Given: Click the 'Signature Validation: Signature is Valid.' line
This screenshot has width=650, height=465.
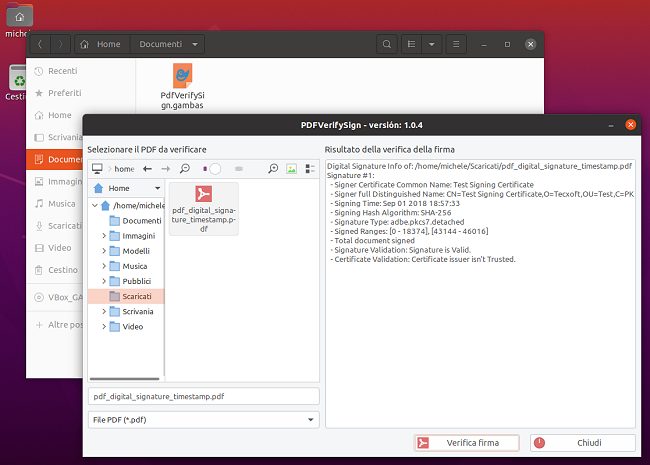Looking at the screenshot, I should coord(400,250).
